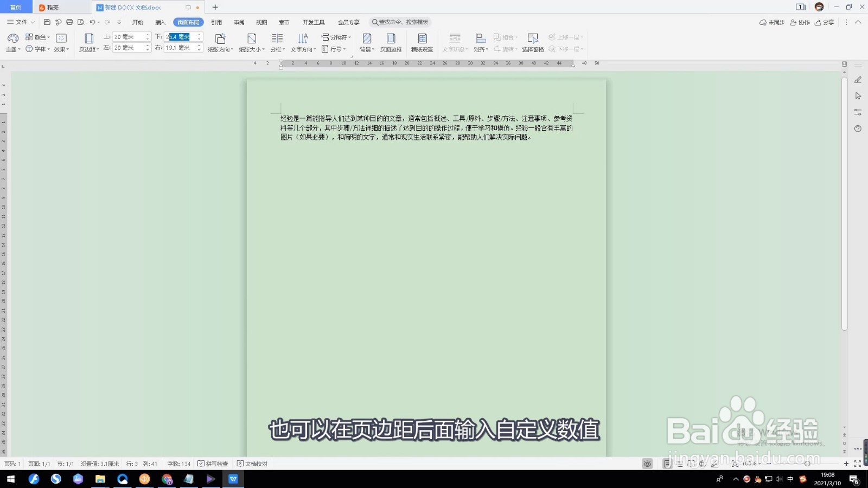Click the Effects (效果) icon

click(61, 38)
